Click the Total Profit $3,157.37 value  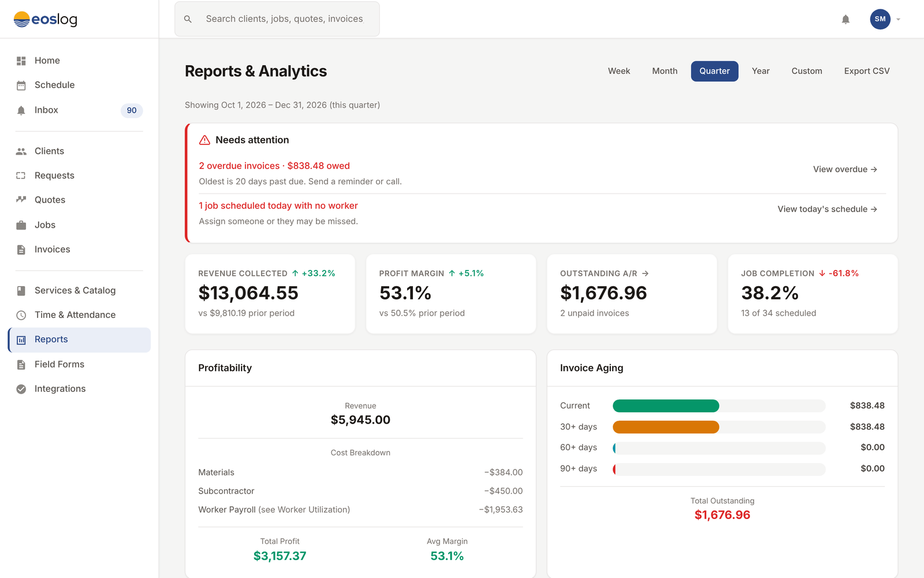(280, 556)
